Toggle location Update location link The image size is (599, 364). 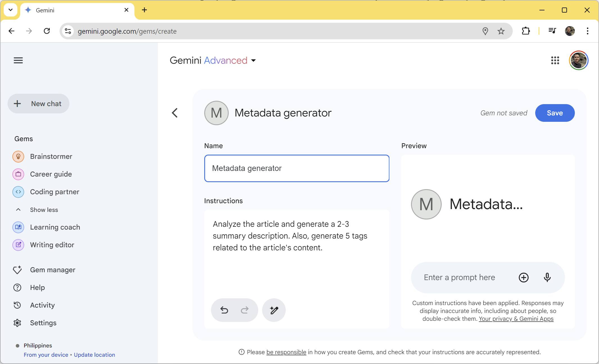[94, 355]
